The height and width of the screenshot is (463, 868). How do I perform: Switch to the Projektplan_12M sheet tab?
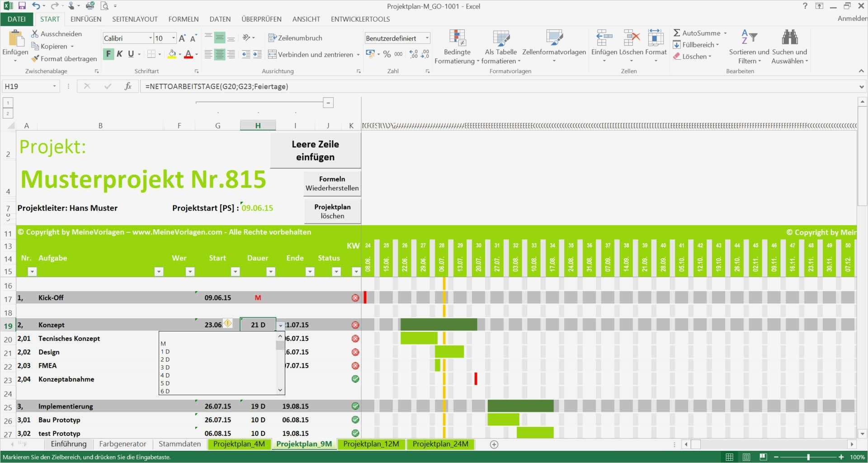point(371,444)
